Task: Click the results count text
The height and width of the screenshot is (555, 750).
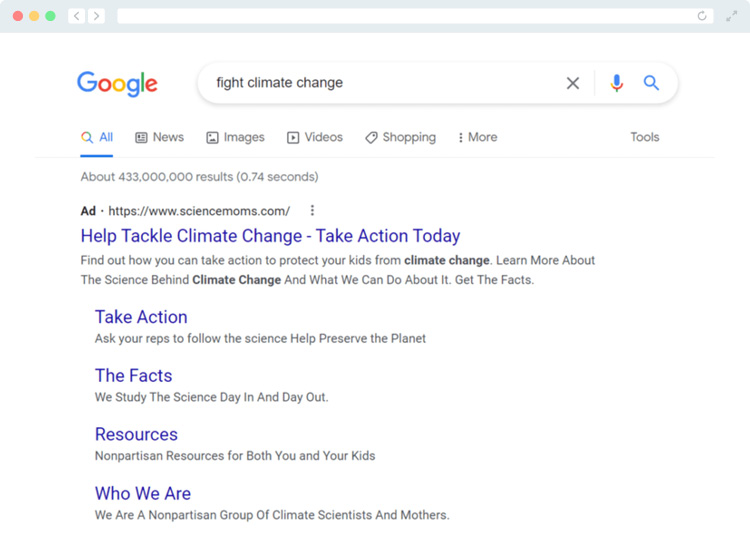Action: 199,177
